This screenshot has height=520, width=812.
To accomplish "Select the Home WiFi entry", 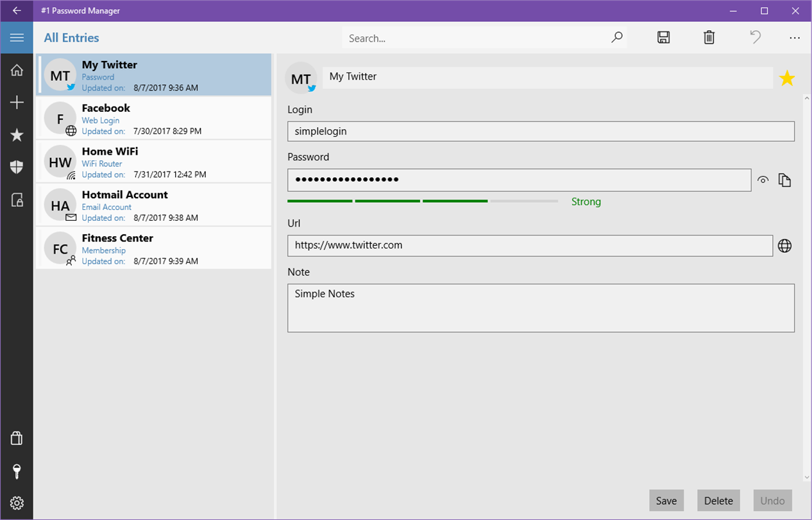I will (x=154, y=162).
